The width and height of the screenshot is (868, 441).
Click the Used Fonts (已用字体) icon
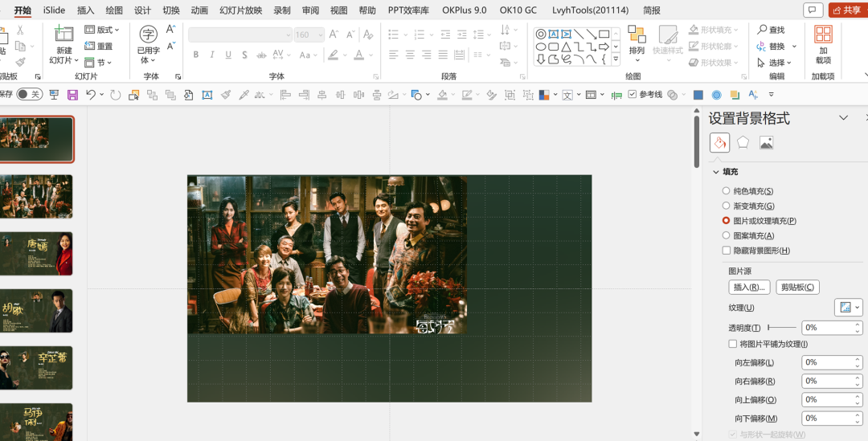[149, 35]
